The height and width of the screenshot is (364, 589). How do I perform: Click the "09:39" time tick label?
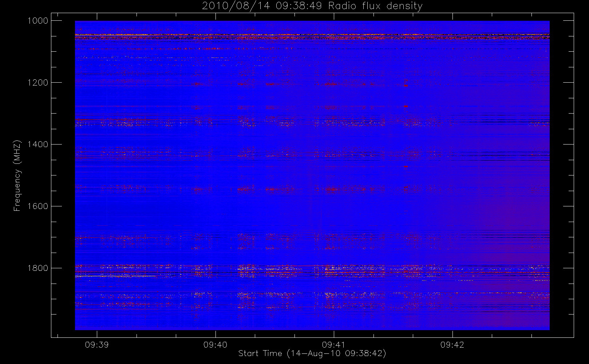click(x=97, y=345)
